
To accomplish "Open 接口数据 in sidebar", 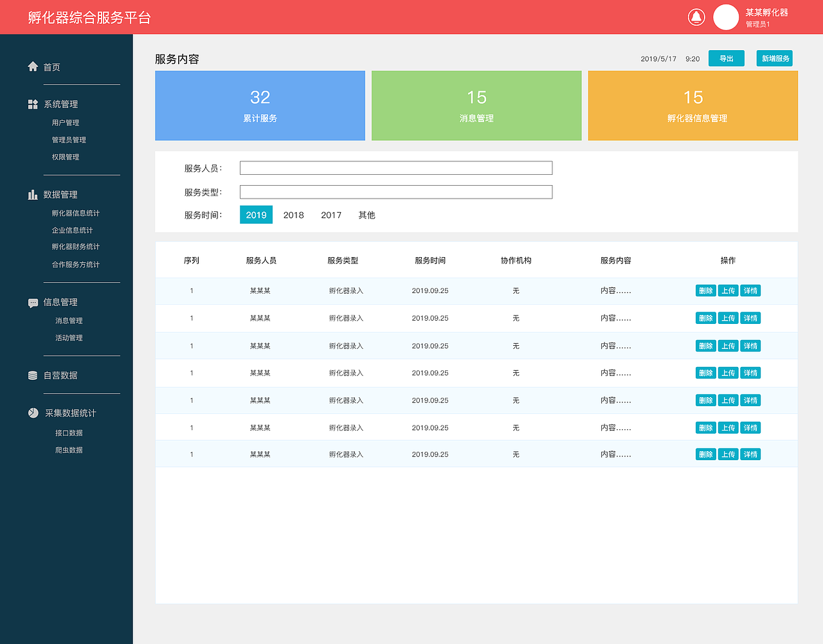I will 69,433.
